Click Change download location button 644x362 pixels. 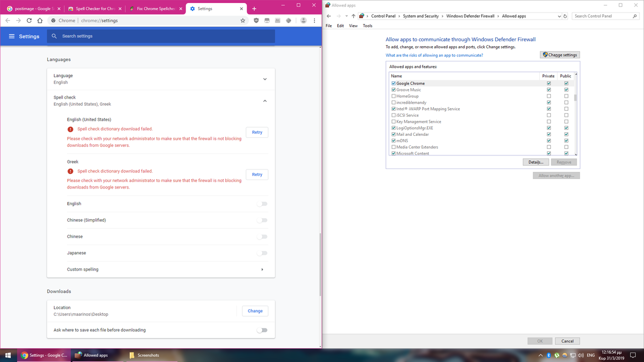pos(255,311)
